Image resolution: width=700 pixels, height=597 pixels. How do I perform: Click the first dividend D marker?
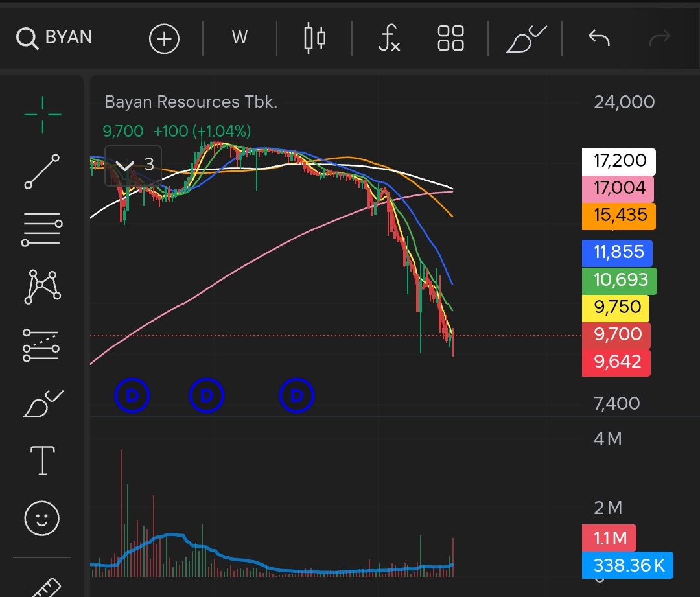[132, 395]
